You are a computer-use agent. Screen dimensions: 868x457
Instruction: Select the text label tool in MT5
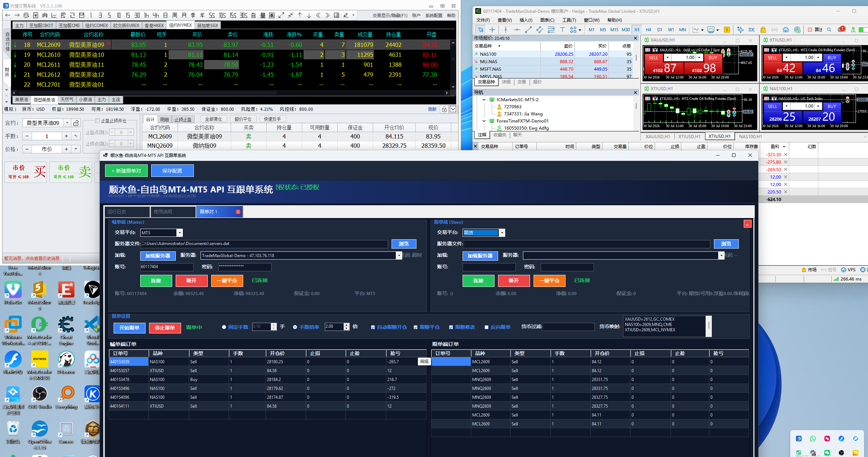coord(562,30)
